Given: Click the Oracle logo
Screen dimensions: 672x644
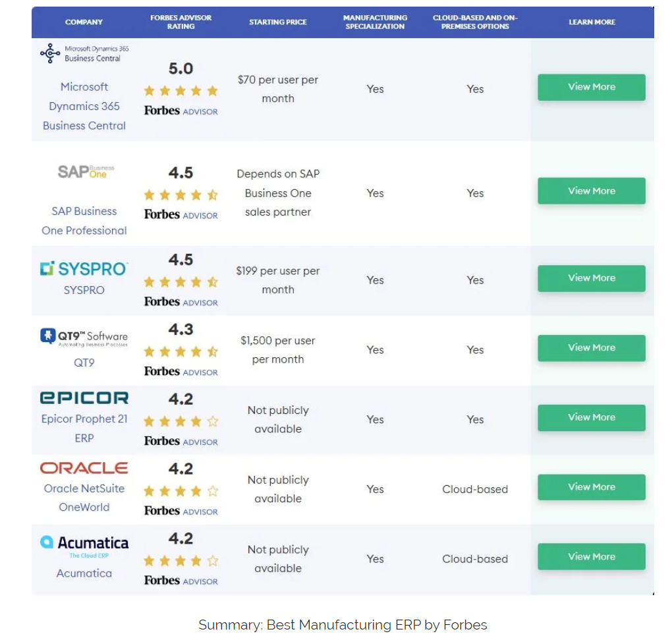Looking at the screenshot, I should tap(84, 468).
